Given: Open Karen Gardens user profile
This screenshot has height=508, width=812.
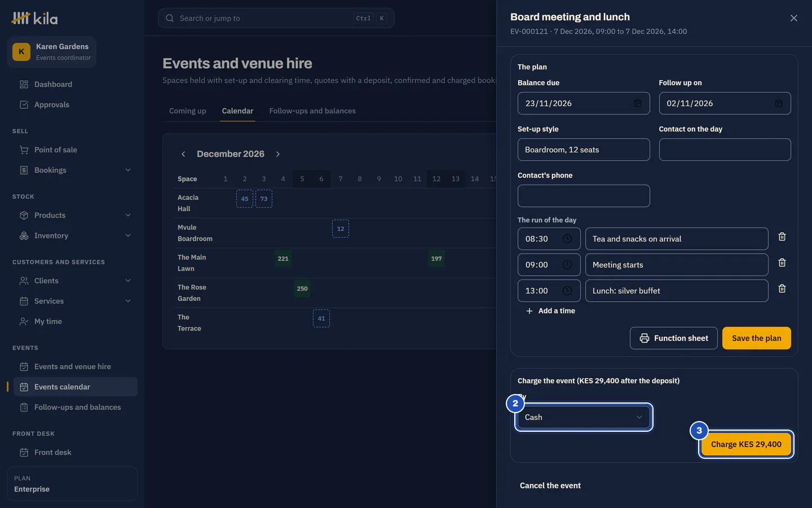Looking at the screenshot, I should click(52, 52).
